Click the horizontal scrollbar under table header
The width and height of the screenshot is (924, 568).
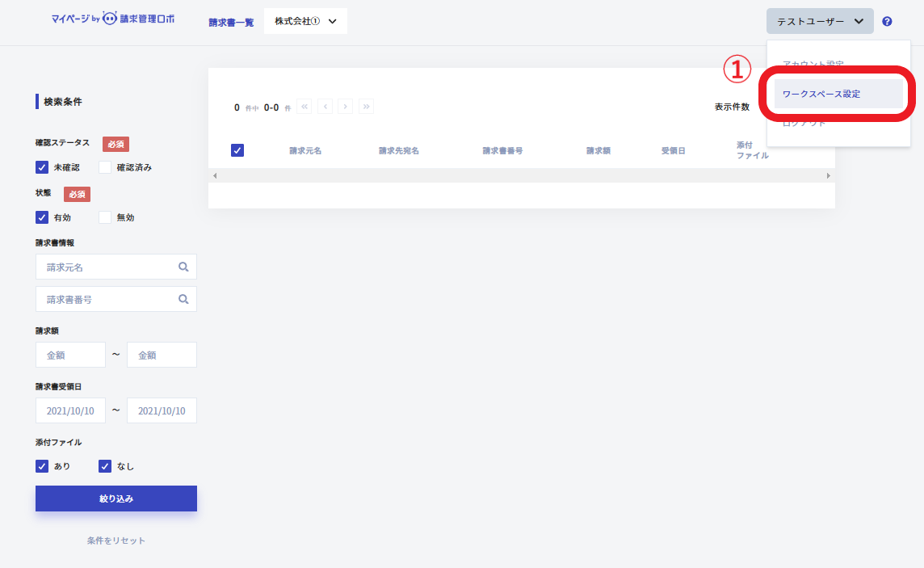tap(521, 175)
